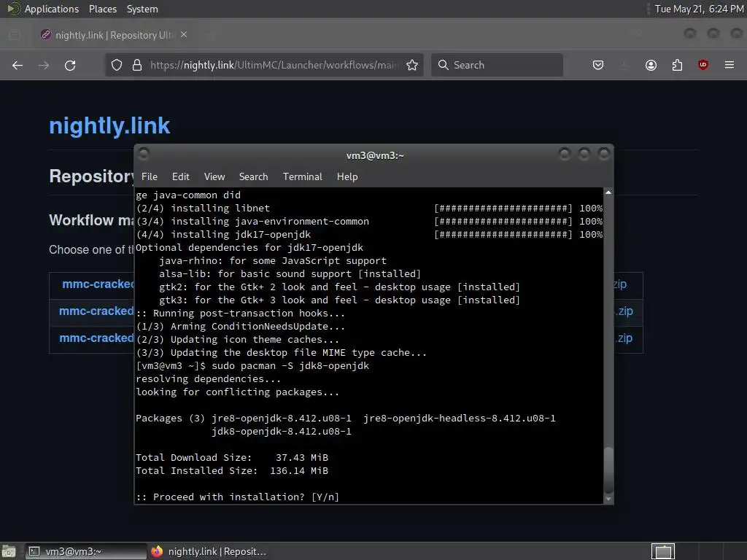Click the second .zip link on the right
Image resolution: width=747 pixels, height=560 pixels.
pyautogui.click(x=624, y=311)
